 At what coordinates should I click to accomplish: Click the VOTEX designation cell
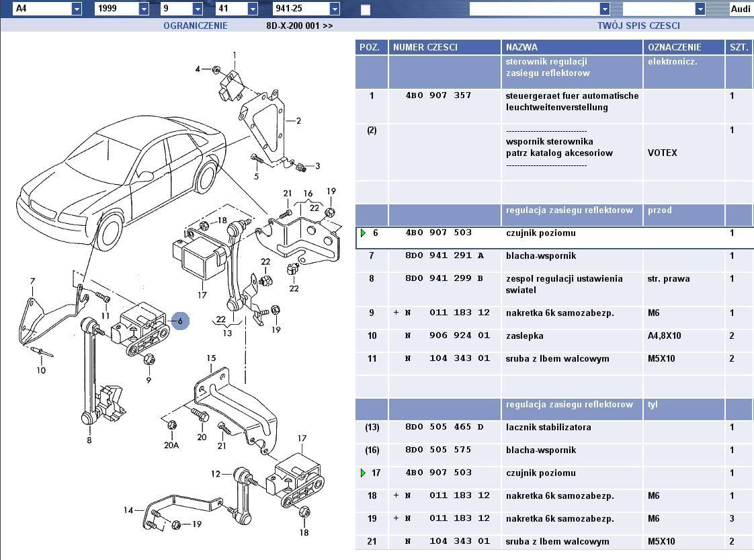click(x=662, y=153)
